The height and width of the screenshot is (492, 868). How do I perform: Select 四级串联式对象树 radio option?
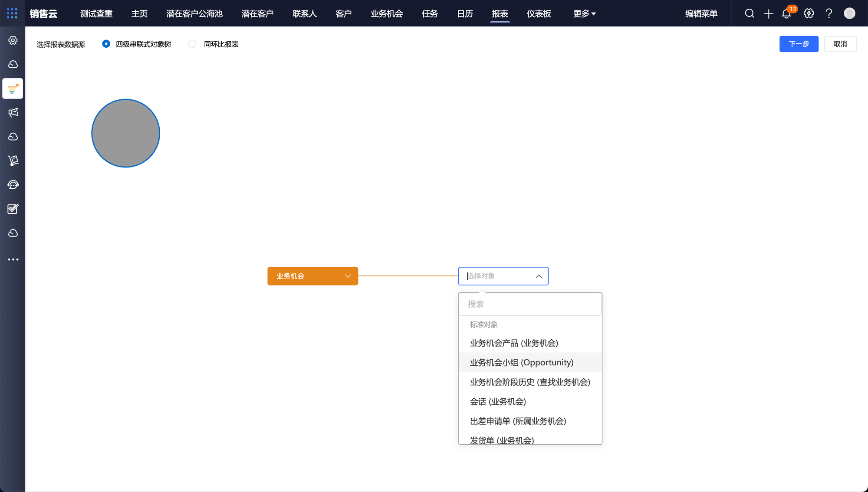click(106, 44)
